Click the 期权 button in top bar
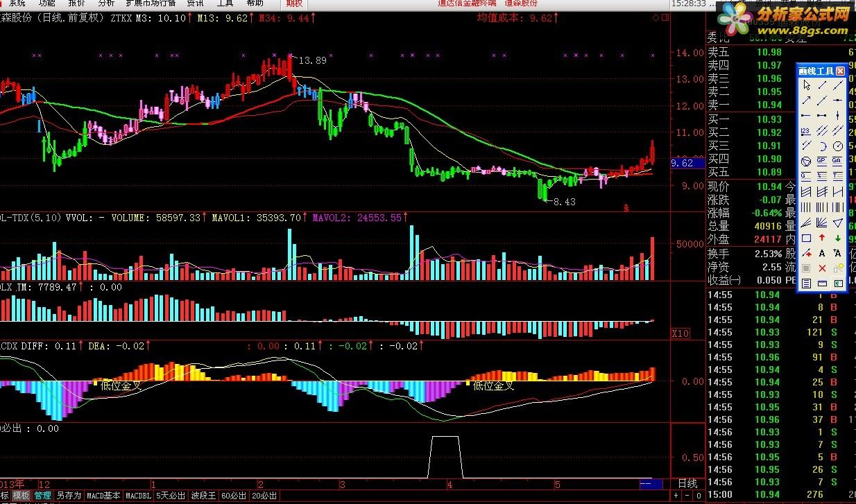This screenshot has width=856, height=504. tap(294, 3)
